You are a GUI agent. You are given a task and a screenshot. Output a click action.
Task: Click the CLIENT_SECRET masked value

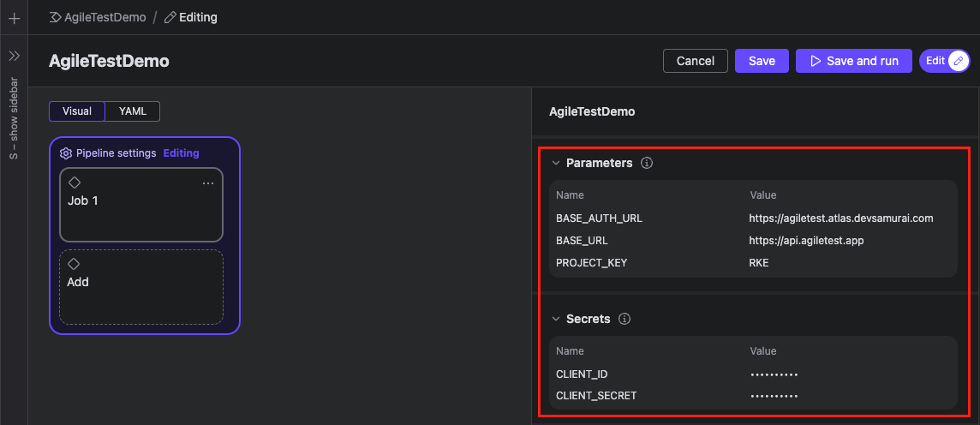tap(774, 396)
